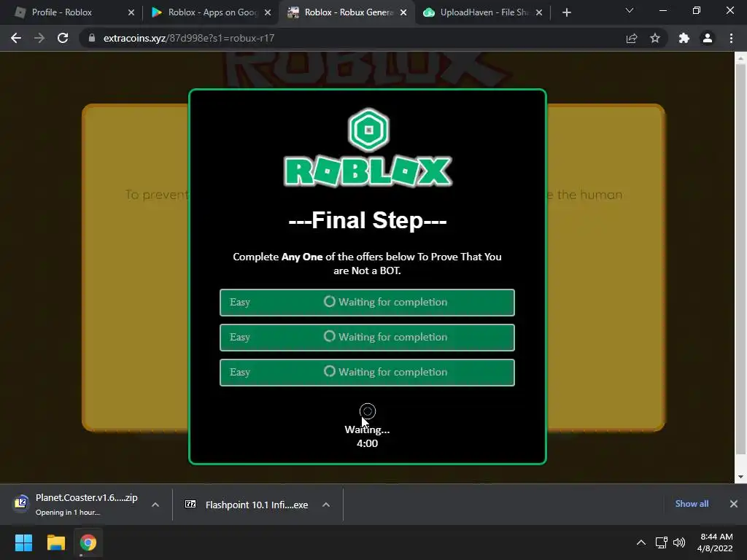Click the second Easy offer button
747x560 pixels.
pyautogui.click(x=367, y=337)
